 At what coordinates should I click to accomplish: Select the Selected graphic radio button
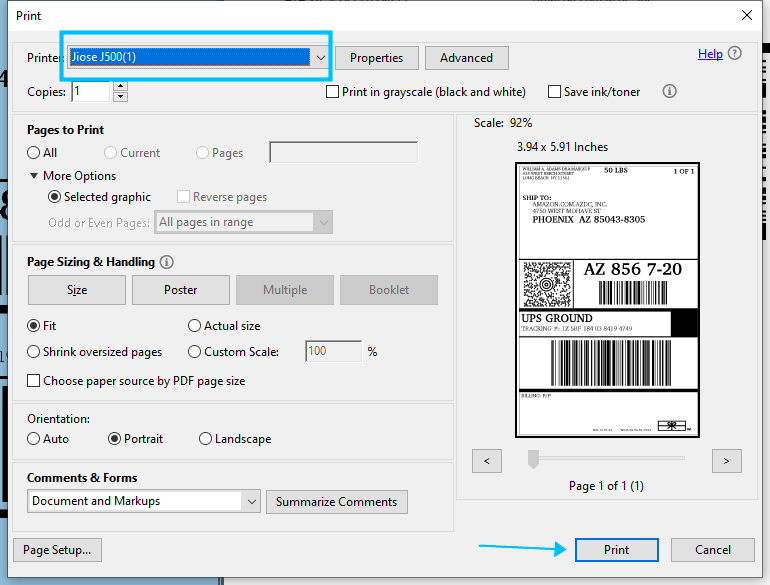point(54,197)
